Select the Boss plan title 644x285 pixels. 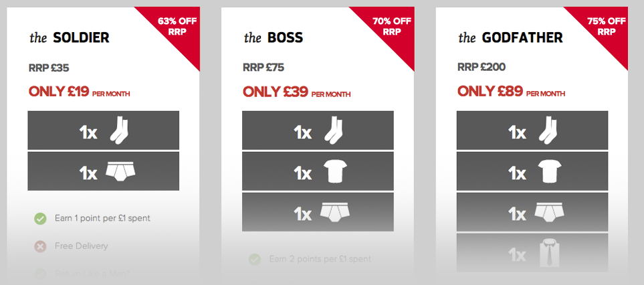[274, 37]
